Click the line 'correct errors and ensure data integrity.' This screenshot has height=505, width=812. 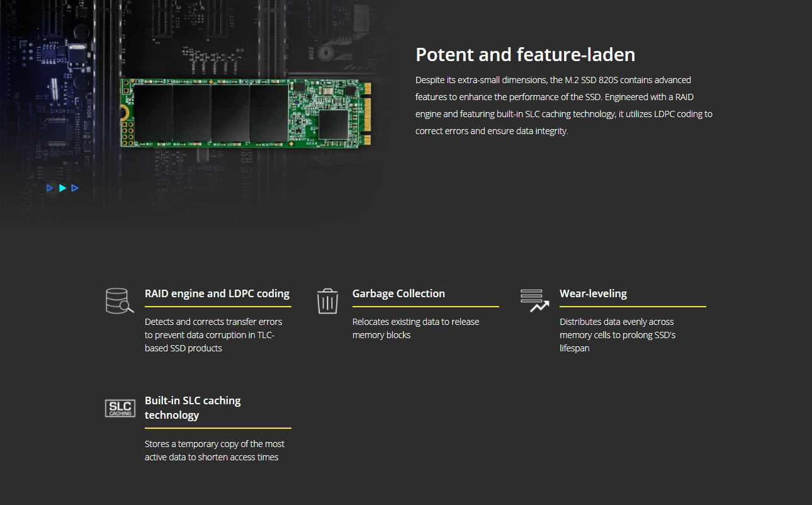(x=492, y=131)
